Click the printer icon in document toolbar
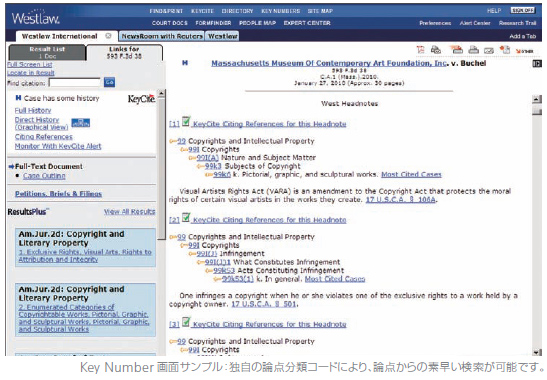Viewport: 547px width, 380px height. [x=473, y=50]
